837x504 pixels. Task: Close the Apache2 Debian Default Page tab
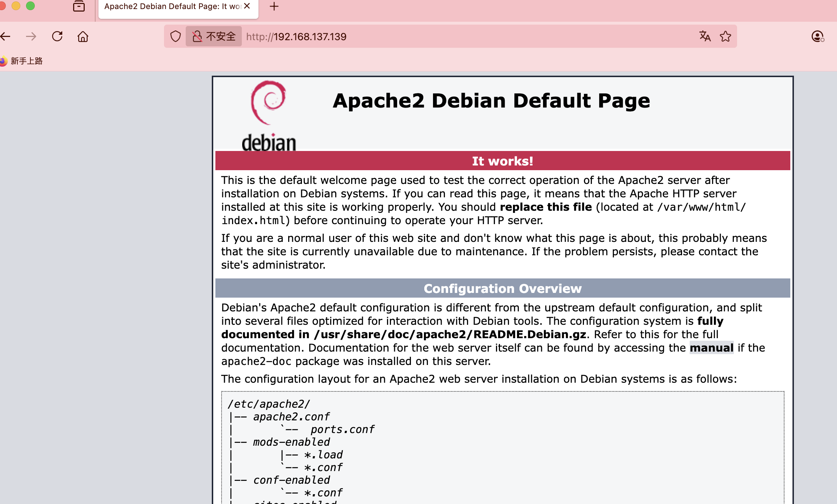247,6
